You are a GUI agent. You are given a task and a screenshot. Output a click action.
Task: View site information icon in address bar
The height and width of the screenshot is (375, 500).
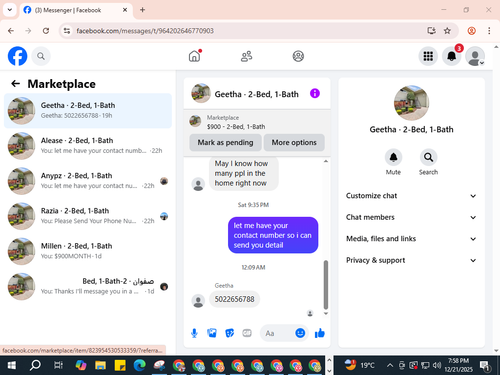pos(67,31)
